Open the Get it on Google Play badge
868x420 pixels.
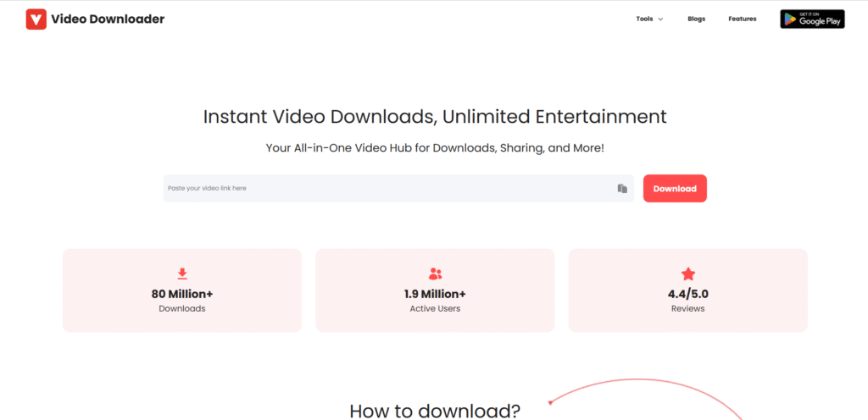pos(812,19)
